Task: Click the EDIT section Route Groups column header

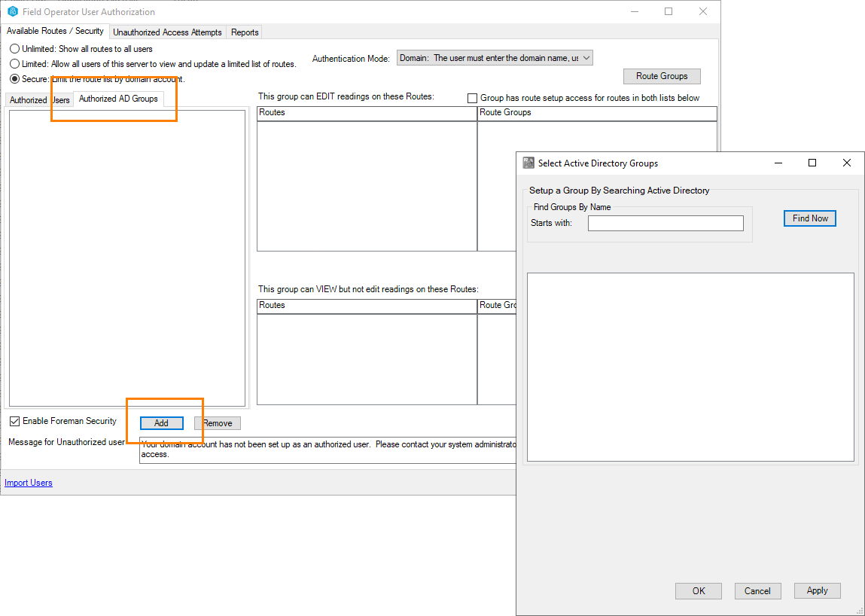Action: pos(597,113)
